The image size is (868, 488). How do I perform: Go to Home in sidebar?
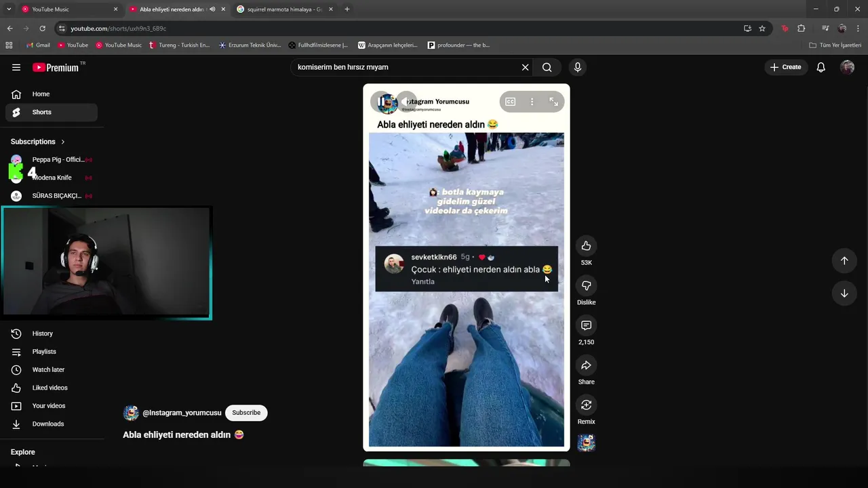pos(52,94)
